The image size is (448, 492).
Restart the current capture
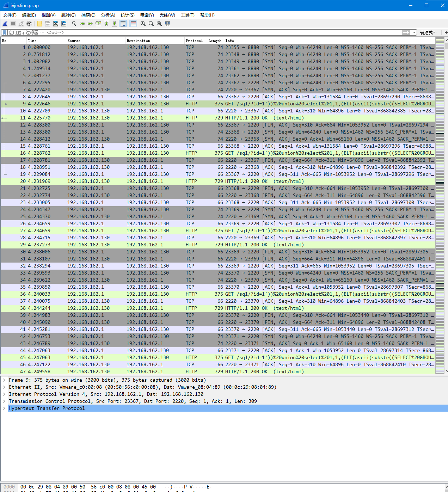(21, 24)
